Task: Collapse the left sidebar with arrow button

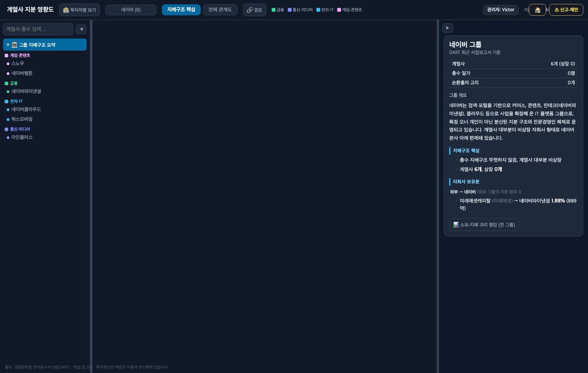Action: [x=81, y=29]
